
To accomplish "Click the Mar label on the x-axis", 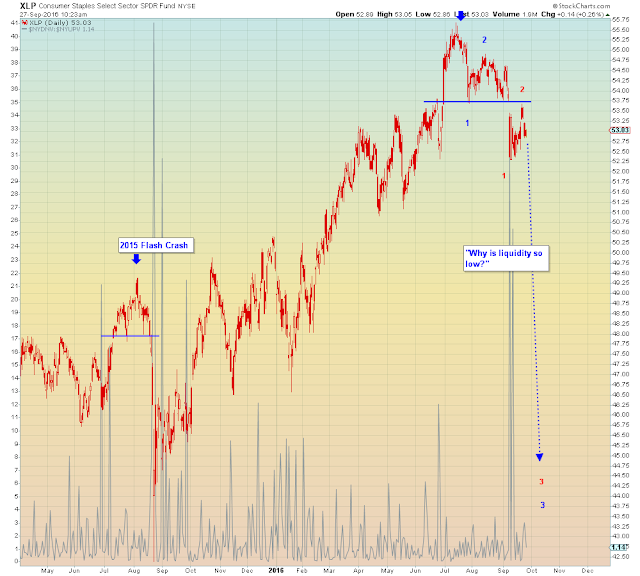I will pos(329,570).
